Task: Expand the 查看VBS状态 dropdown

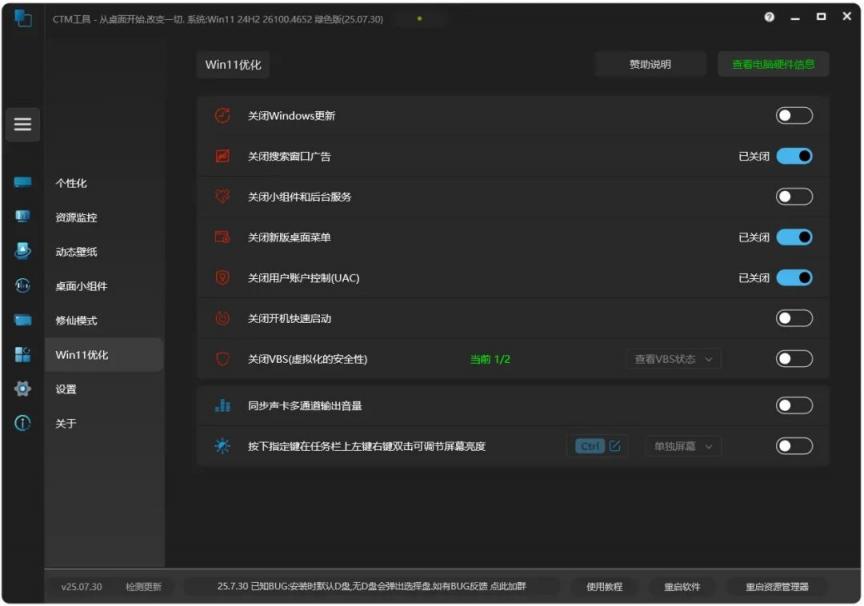Action: [x=676, y=359]
